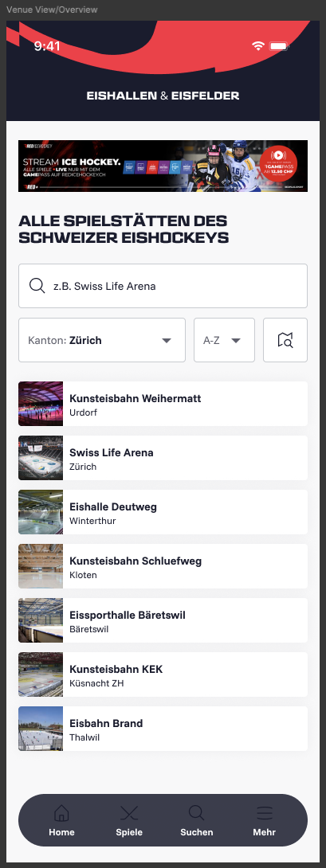Screen dimensions: 326x868
Task: Open the A-Z sort dropdown
Action: (224, 340)
